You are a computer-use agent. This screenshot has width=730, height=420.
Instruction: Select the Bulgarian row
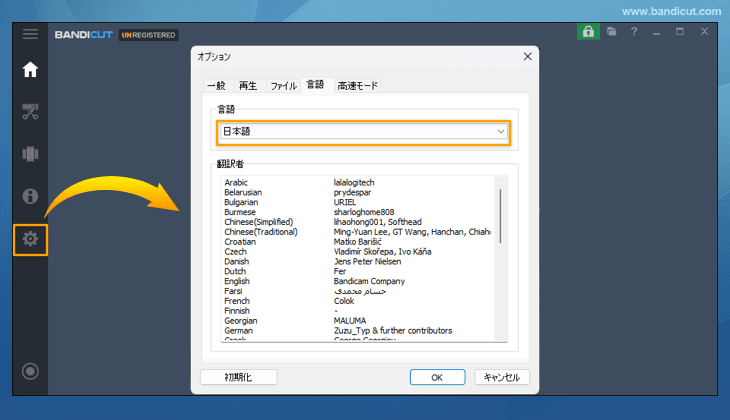[357, 202]
